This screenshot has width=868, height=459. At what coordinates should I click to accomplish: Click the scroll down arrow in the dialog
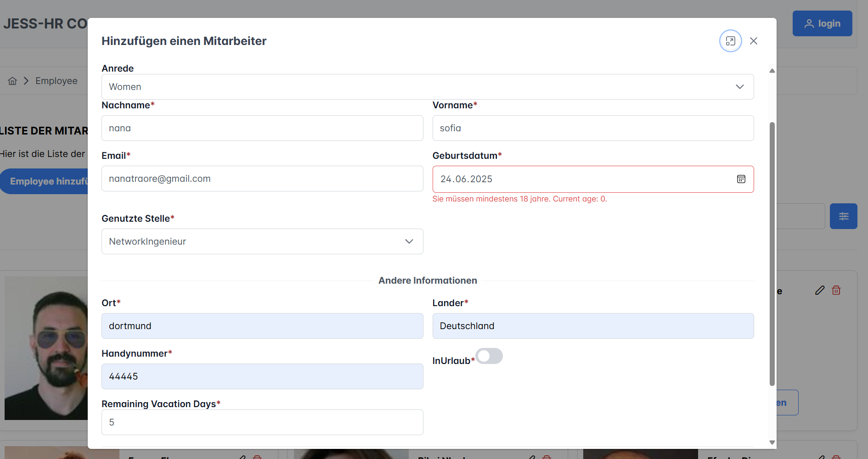[772, 442]
